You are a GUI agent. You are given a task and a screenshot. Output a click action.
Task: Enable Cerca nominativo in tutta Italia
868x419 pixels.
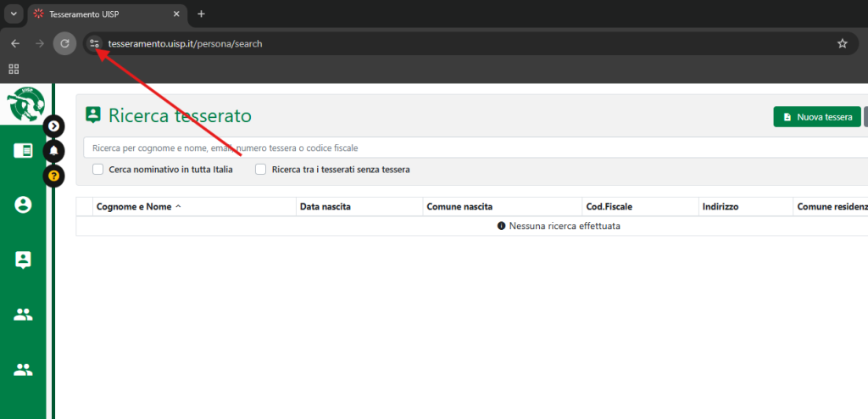(x=98, y=170)
